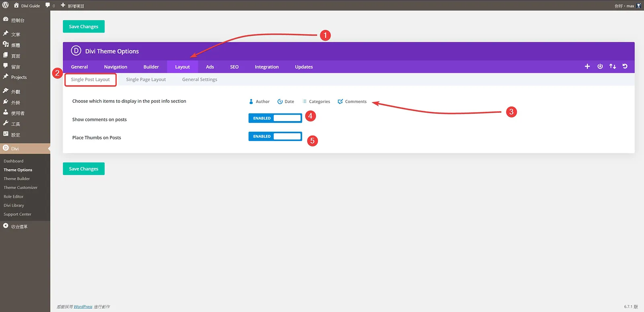Click the WordPress logo in the admin bar

(x=6, y=5)
